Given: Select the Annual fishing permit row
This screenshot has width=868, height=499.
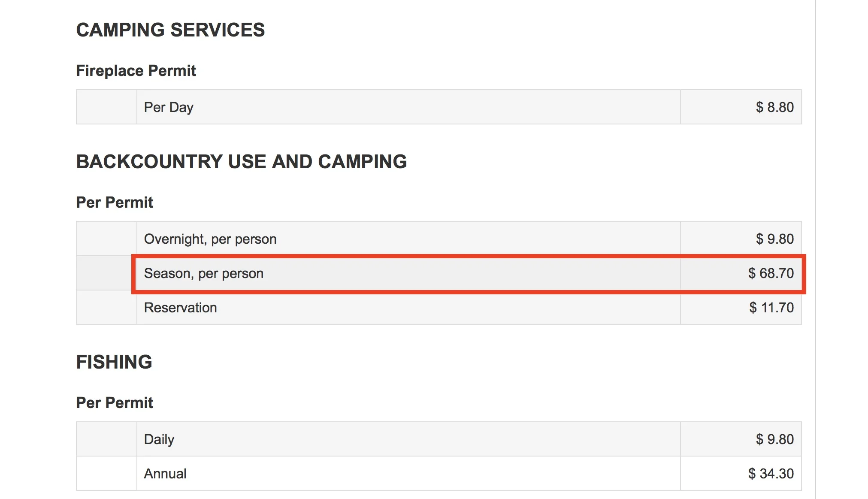Looking at the screenshot, I should [x=439, y=473].
